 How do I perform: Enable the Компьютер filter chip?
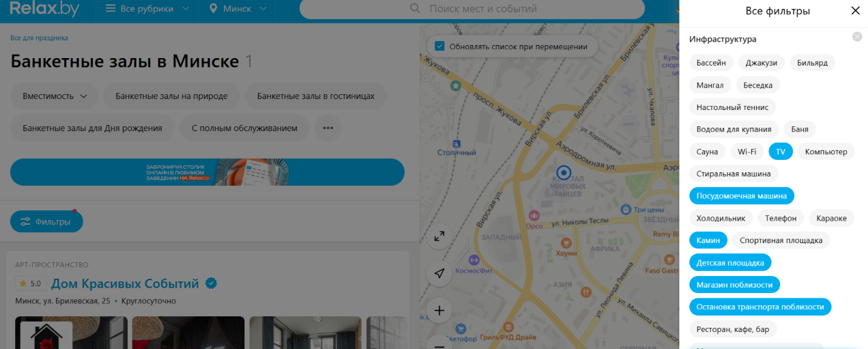point(826,152)
